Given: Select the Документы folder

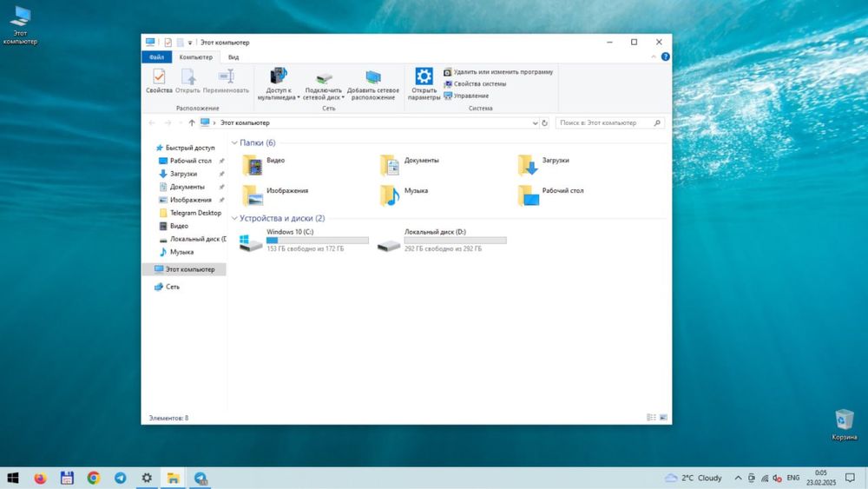Looking at the screenshot, I should tap(410, 165).
